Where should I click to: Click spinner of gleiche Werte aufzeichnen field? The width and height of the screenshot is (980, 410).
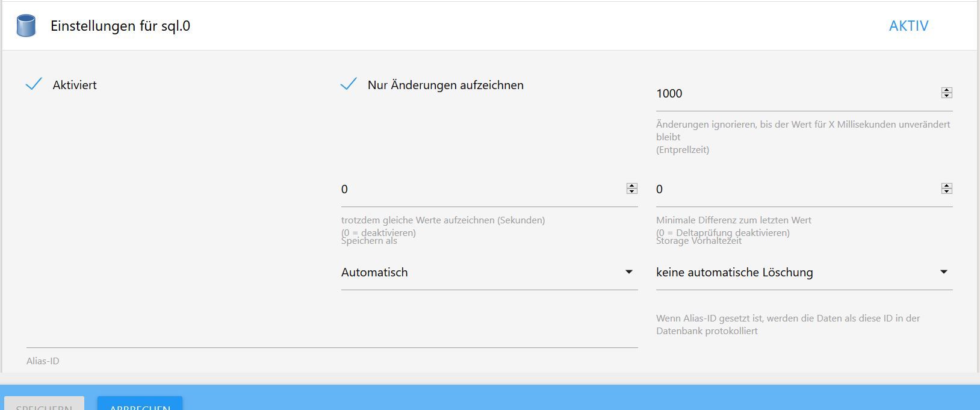(631, 188)
